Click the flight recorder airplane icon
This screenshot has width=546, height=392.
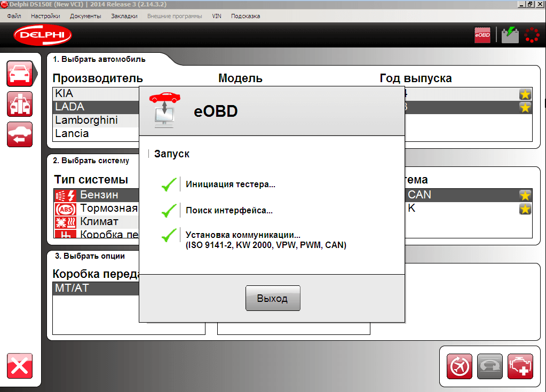460,366
